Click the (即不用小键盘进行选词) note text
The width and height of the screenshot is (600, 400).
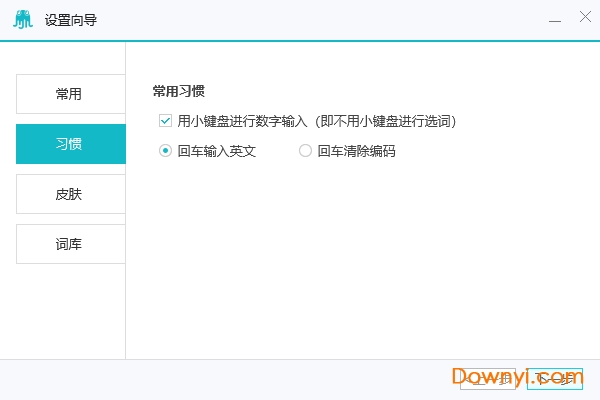[383, 121]
